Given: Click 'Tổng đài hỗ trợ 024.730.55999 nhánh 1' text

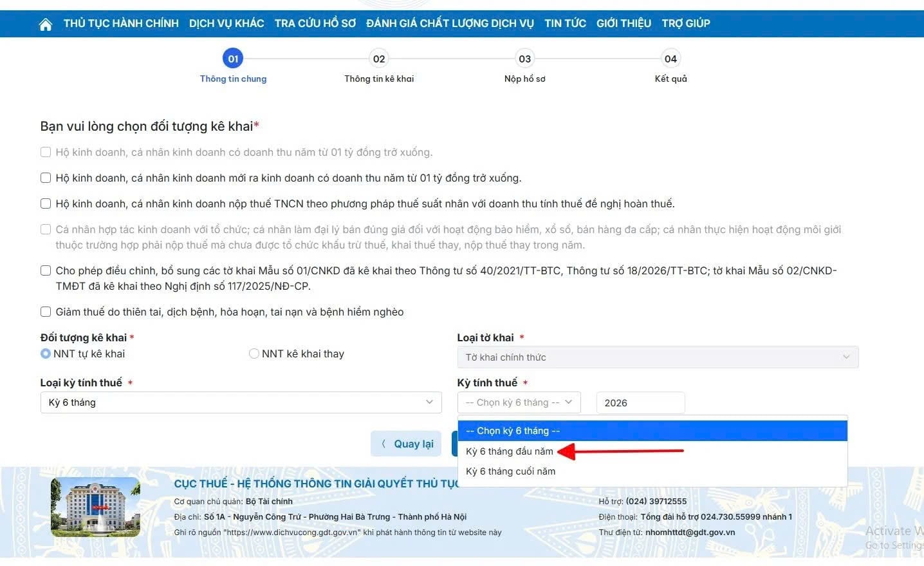Looking at the screenshot, I should click(716, 517).
